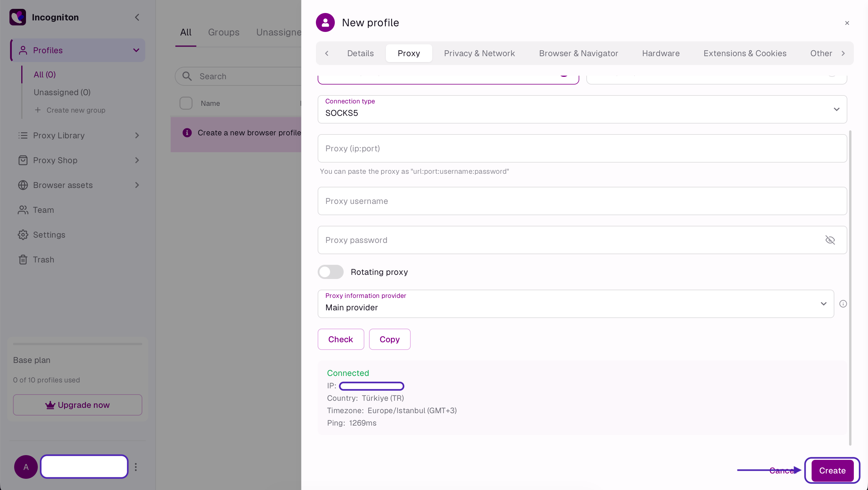The image size is (868, 490).
Task: Expand the Proxy Library chevron
Action: click(137, 136)
